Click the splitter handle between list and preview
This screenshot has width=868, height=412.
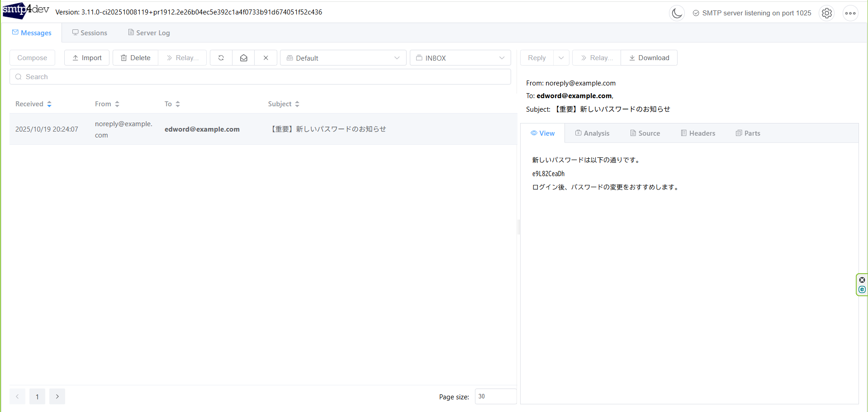coord(519,227)
